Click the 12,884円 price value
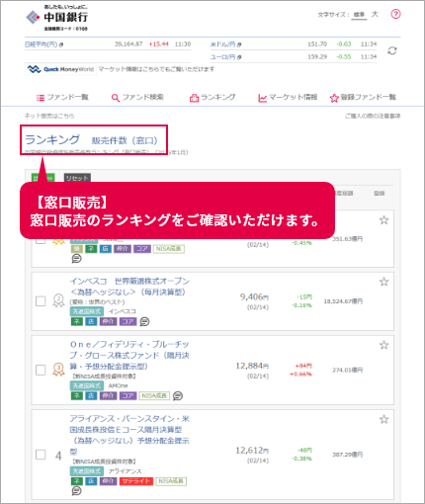 pos(252,366)
